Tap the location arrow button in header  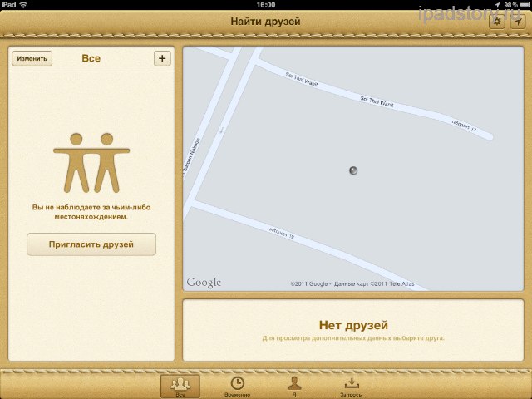[518, 22]
